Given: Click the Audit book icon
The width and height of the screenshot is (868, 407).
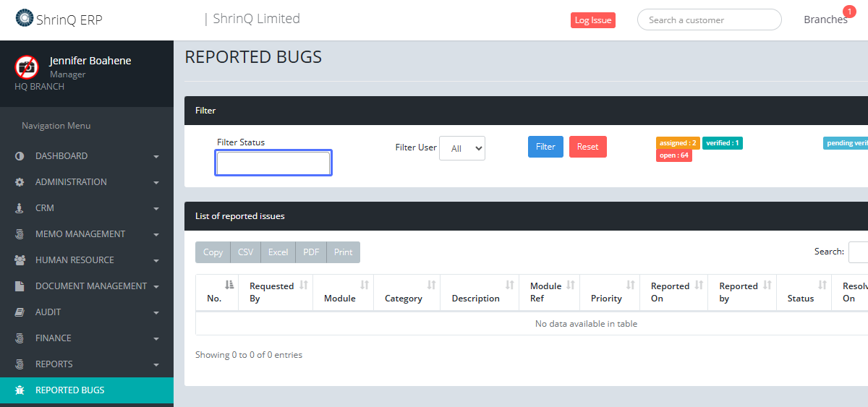Looking at the screenshot, I should click(x=20, y=312).
